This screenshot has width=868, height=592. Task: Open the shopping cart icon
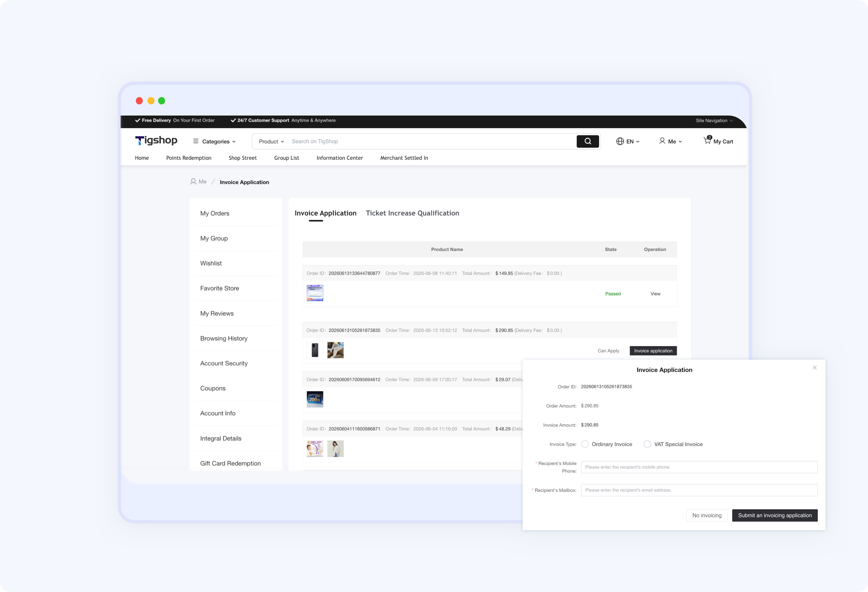point(707,140)
